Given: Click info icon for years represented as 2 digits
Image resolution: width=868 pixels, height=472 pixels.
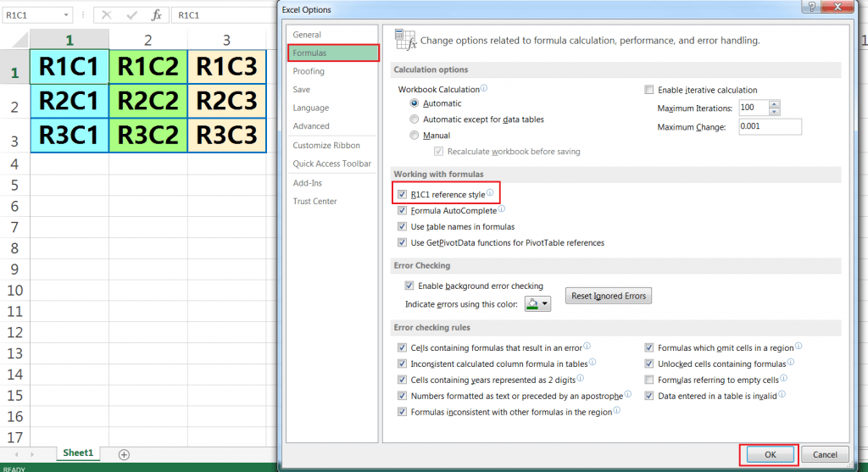Looking at the screenshot, I should tap(580, 378).
